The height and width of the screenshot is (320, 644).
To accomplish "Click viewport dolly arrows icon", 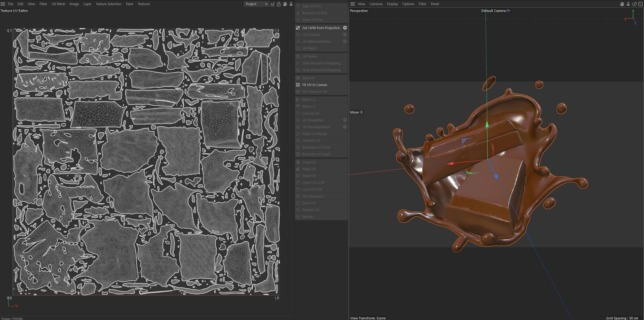I will coord(628,4).
